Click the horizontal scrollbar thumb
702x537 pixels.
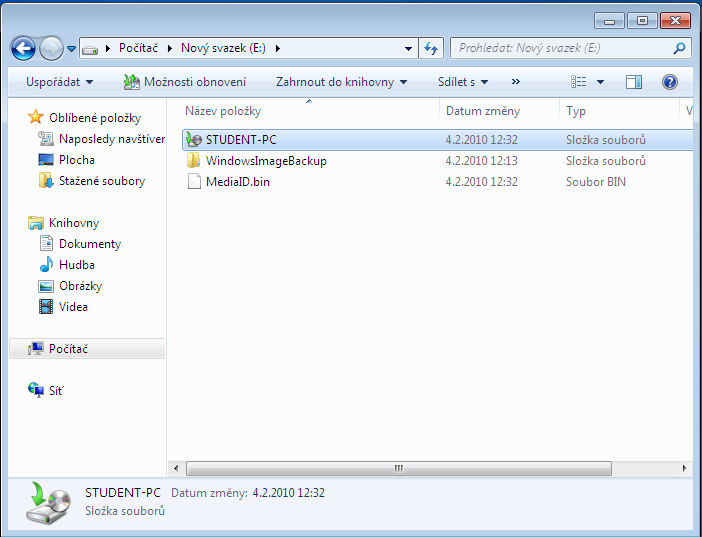(x=398, y=468)
